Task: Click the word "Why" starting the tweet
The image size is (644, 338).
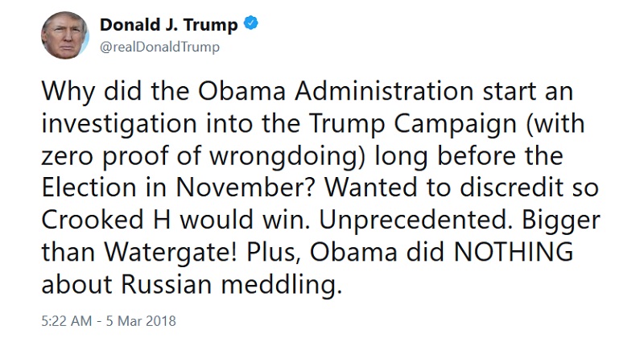Action: click(68, 92)
